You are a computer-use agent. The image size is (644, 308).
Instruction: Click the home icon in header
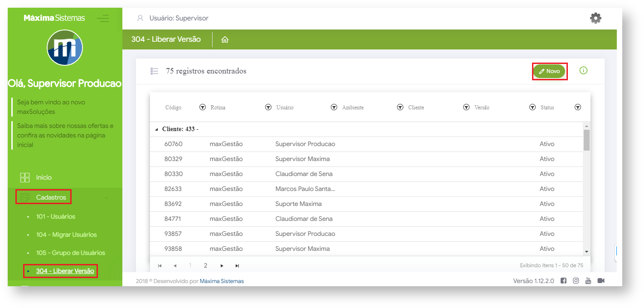point(225,39)
